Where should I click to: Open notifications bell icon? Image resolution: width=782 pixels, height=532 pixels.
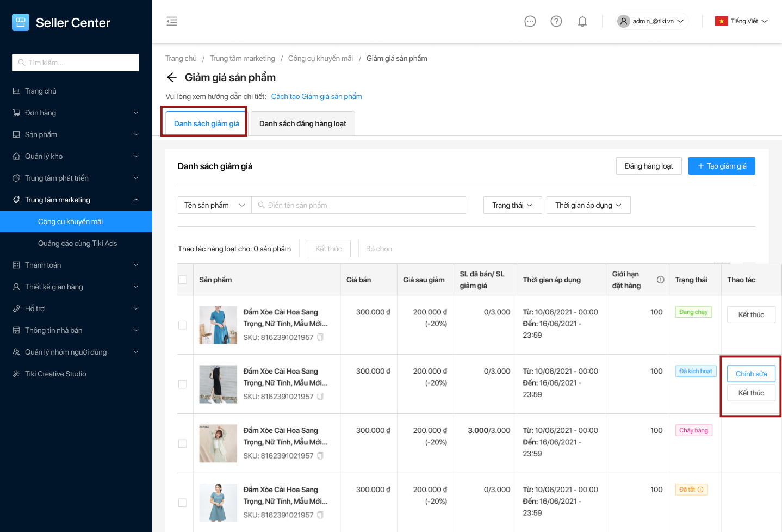(x=582, y=21)
